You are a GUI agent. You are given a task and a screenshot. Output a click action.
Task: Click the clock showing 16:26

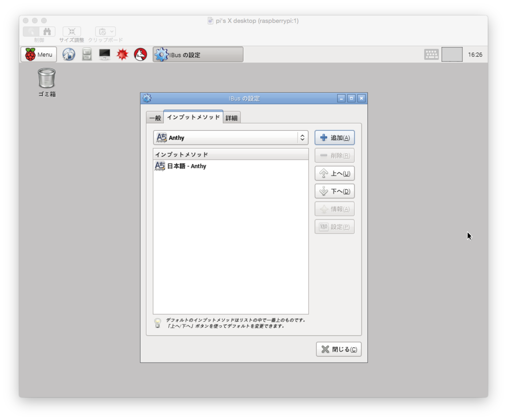point(475,54)
